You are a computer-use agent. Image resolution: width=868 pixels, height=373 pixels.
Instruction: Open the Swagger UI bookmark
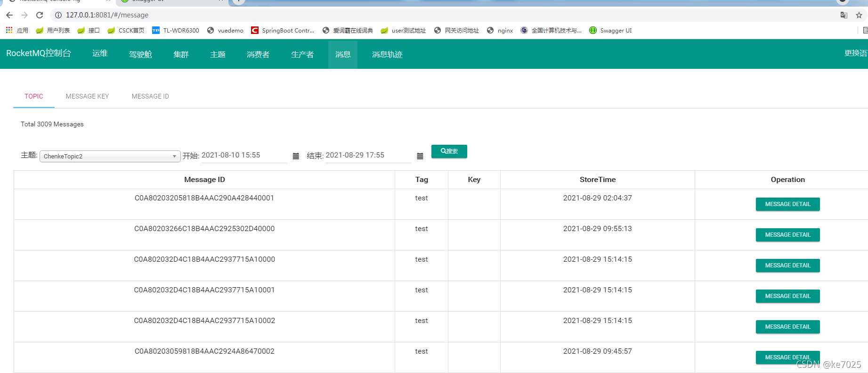(610, 30)
